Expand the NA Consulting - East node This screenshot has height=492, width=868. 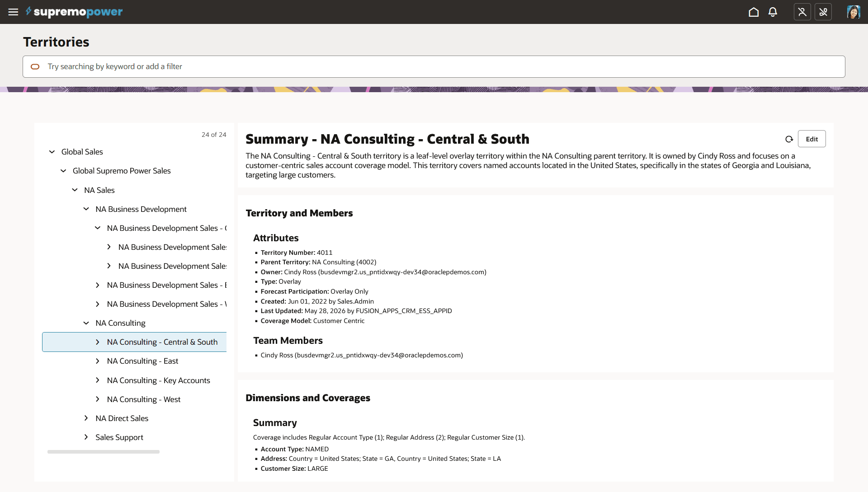click(x=97, y=361)
